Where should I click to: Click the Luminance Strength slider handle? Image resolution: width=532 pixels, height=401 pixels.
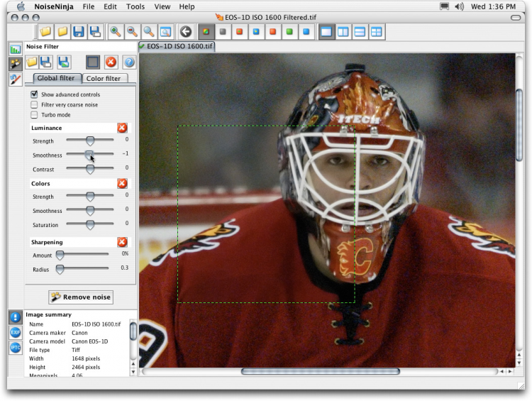90,141
